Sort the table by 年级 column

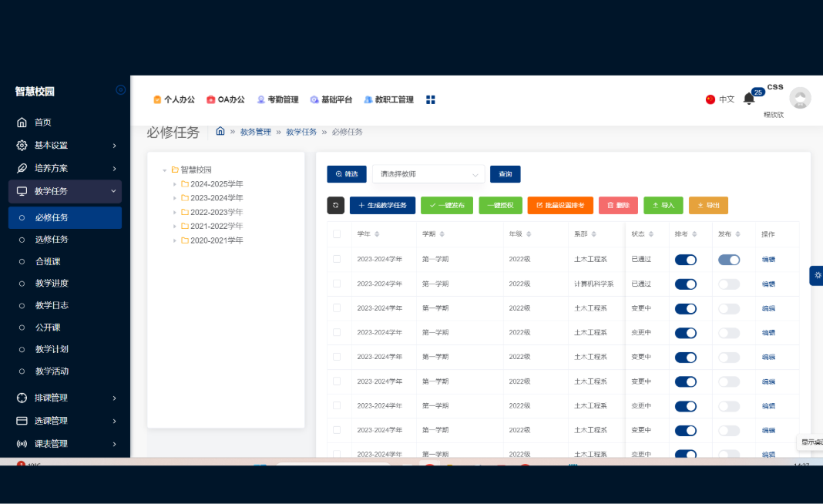pyautogui.click(x=529, y=234)
